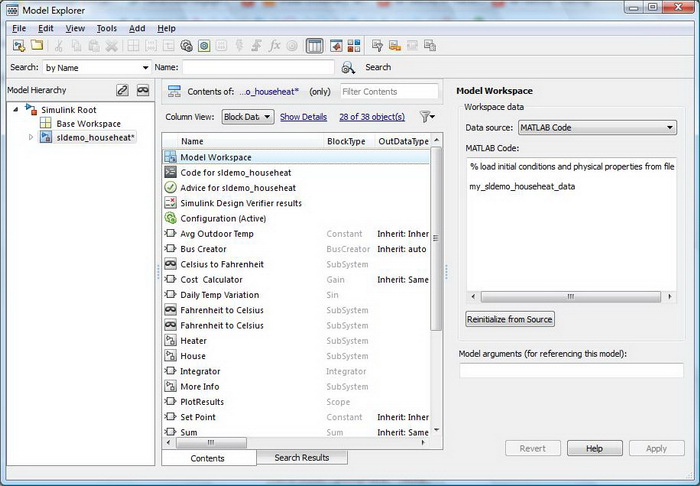
Task: Click the Name search input field
Action: [x=258, y=68]
